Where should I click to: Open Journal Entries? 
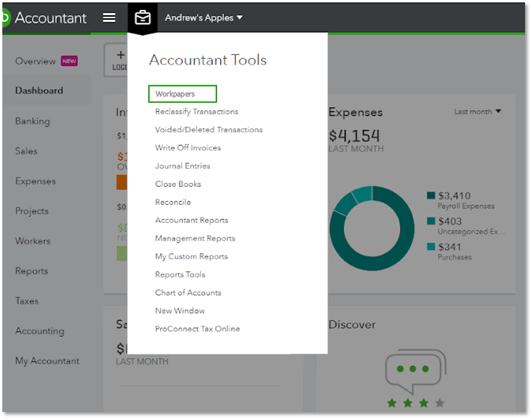click(x=182, y=166)
